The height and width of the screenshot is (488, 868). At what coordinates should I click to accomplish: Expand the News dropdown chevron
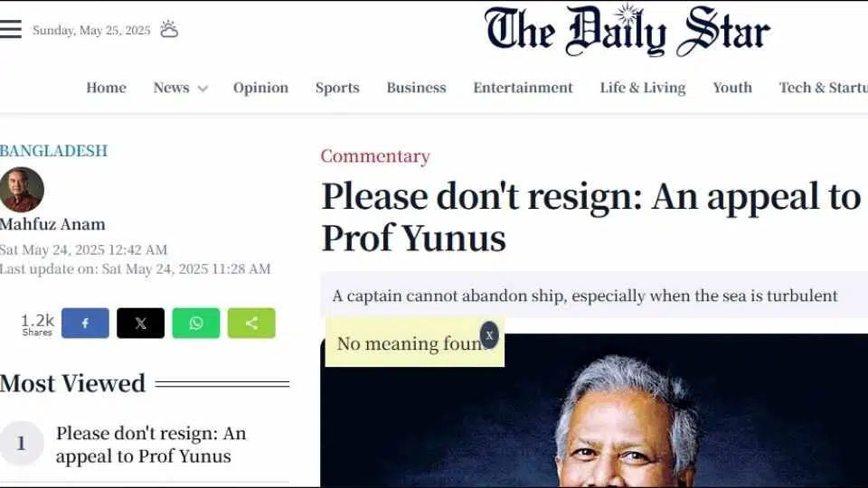[x=203, y=89]
